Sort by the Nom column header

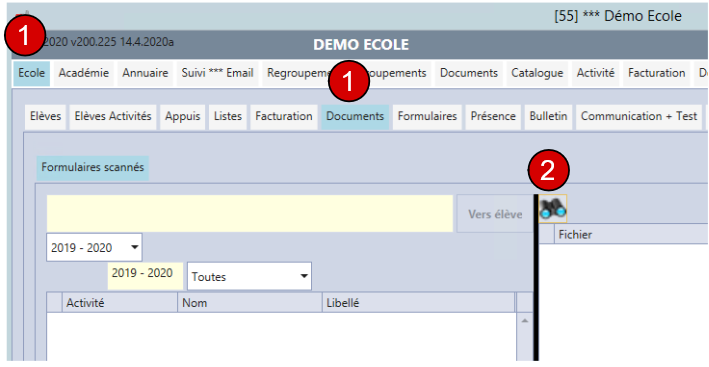(250, 302)
